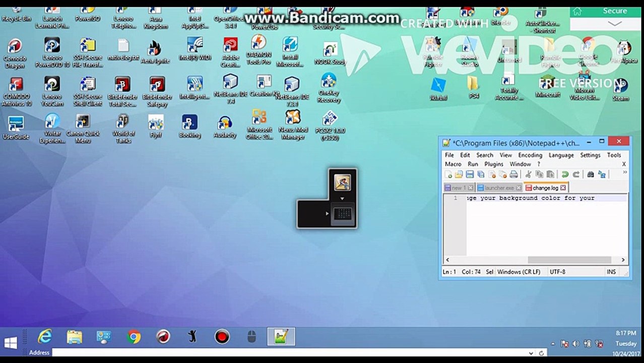The image size is (644, 363).
Task: Toggle the INS insert mode indicator
Action: point(611,272)
